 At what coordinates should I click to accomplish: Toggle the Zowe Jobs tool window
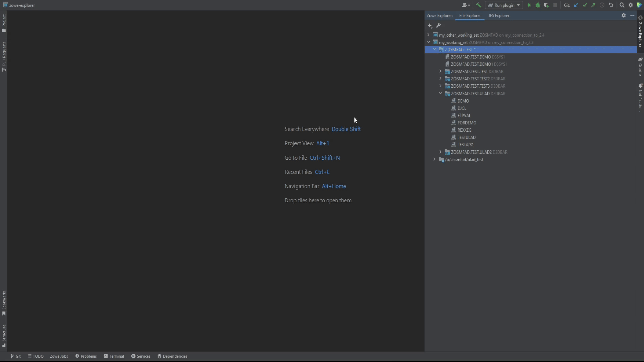[59, 356]
